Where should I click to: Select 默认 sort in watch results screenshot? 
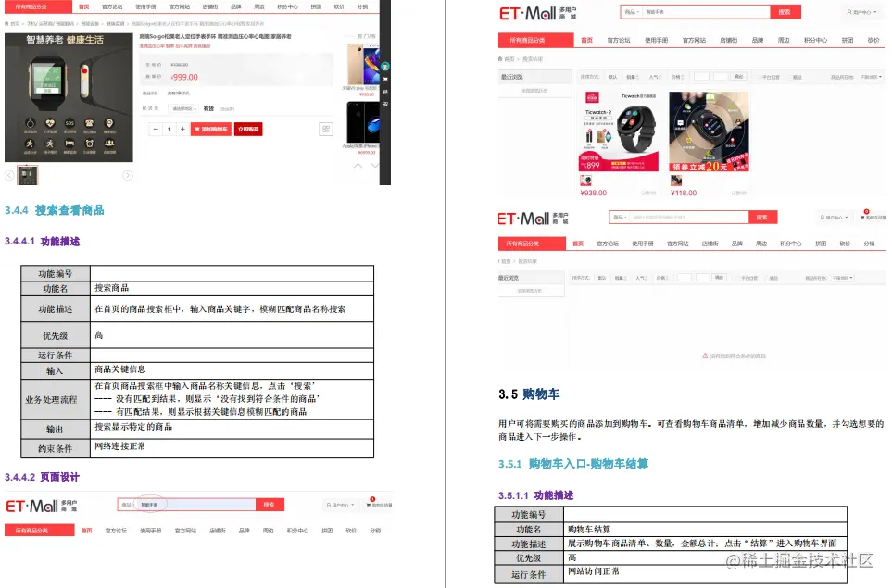(612, 77)
